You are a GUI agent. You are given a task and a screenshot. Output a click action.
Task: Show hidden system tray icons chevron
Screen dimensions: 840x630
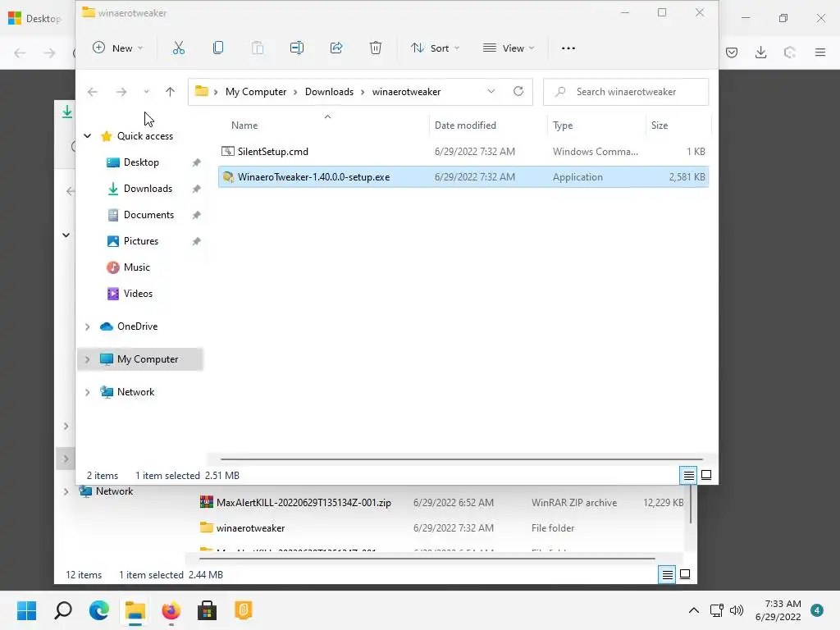pyautogui.click(x=694, y=610)
